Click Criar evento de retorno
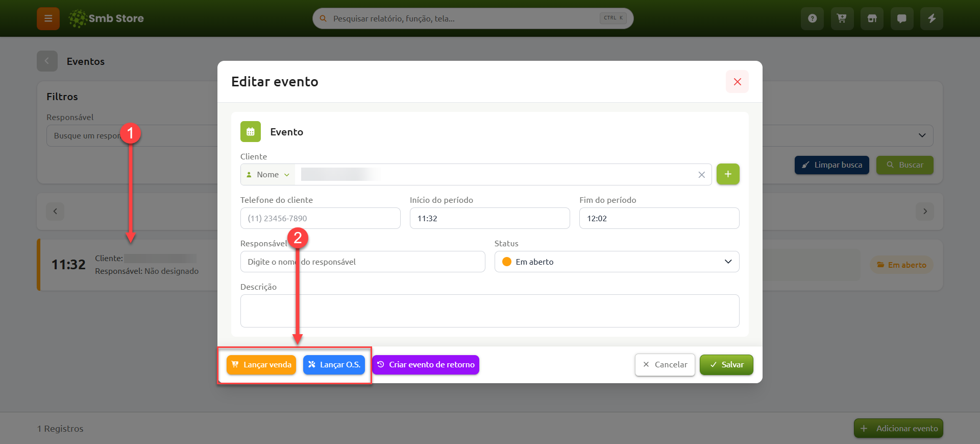 pyautogui.click(x=426, y=365)
